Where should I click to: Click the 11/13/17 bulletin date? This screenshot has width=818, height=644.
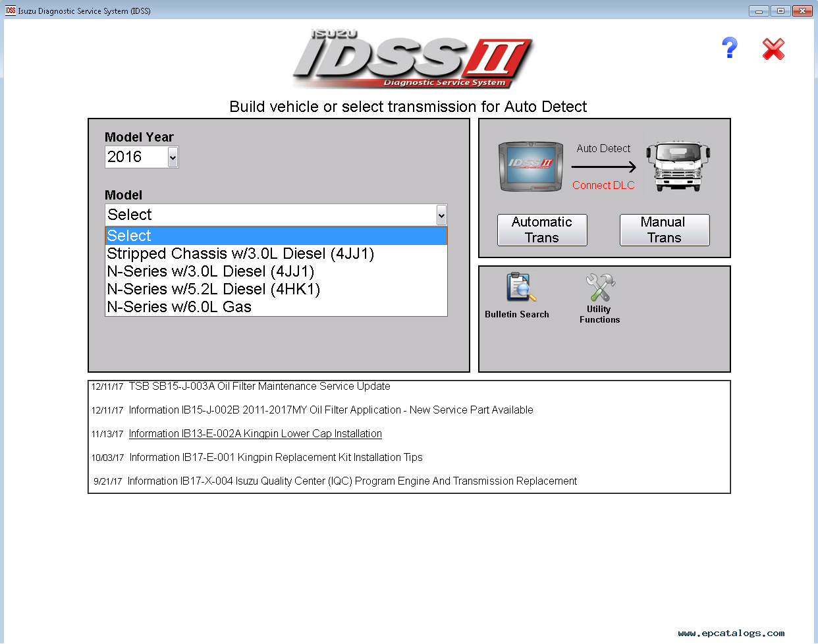pyautogui.click(x=107, y=434)
